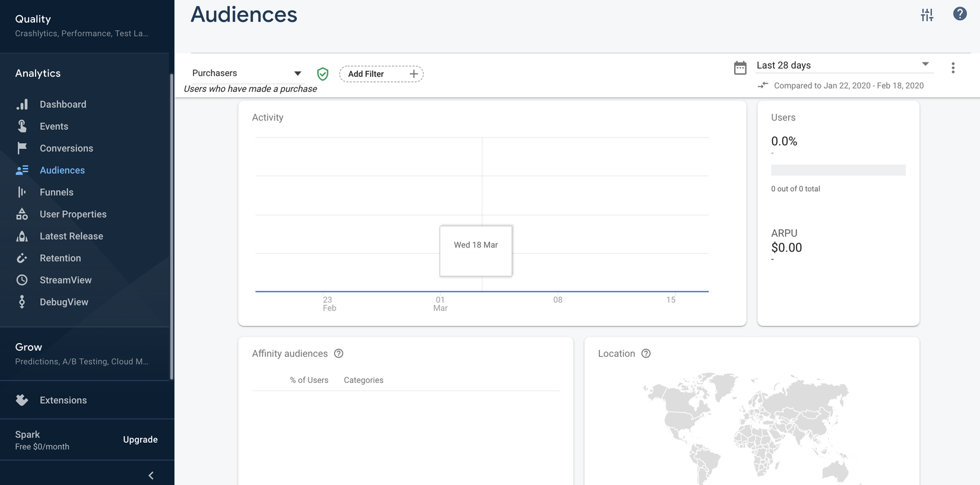
Task: Click the Conversions flag icon
Action: [x=22, y=148]
